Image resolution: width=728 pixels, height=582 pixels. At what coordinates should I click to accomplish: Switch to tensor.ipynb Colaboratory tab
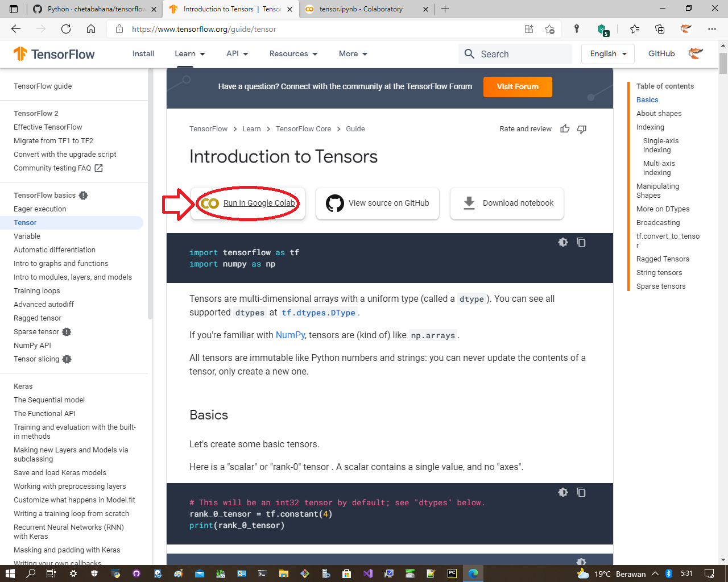click(x=367, y=9)
